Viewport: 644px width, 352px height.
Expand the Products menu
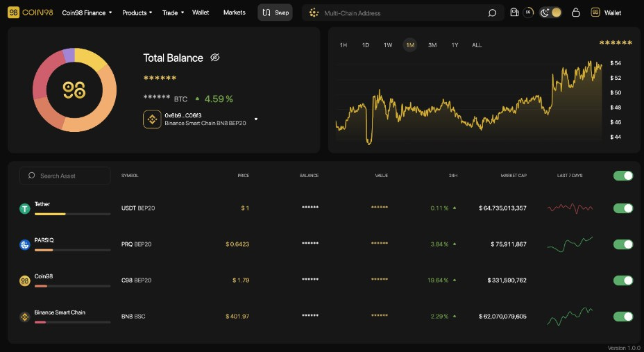pyautogui.click(x=137, y=12)
